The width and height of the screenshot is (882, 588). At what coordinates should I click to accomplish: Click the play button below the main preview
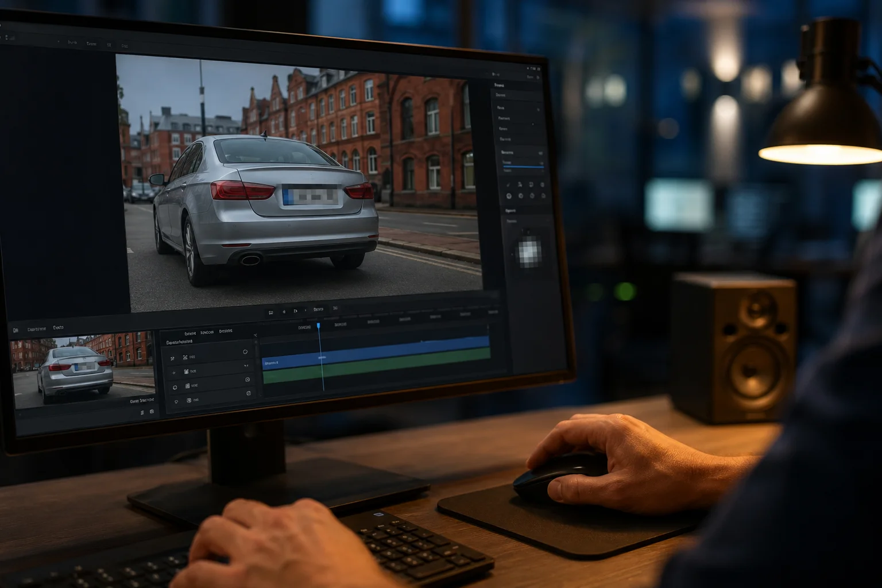[295, 311]
